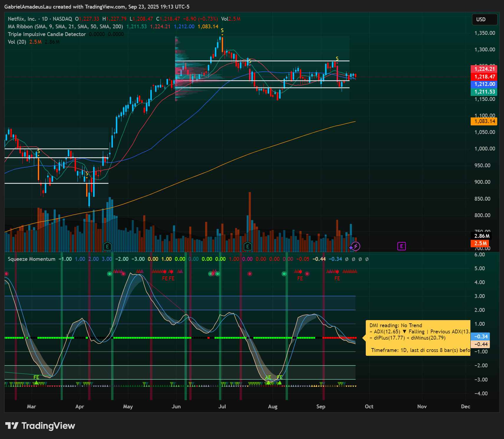Click the green FE label near March
The width and height of the screenshot is (504, 439).
[x=36, y=377]
